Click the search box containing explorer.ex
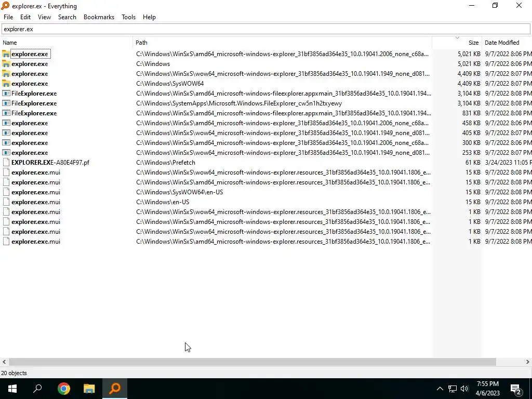Screen dimensions: 532x399 [x=266, y=29]
